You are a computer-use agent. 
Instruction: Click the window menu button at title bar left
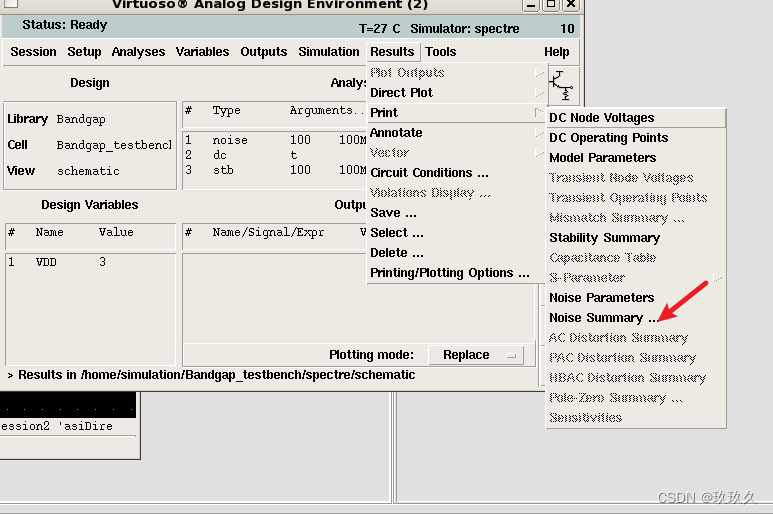pyautogui.click(x=11, y=4)
